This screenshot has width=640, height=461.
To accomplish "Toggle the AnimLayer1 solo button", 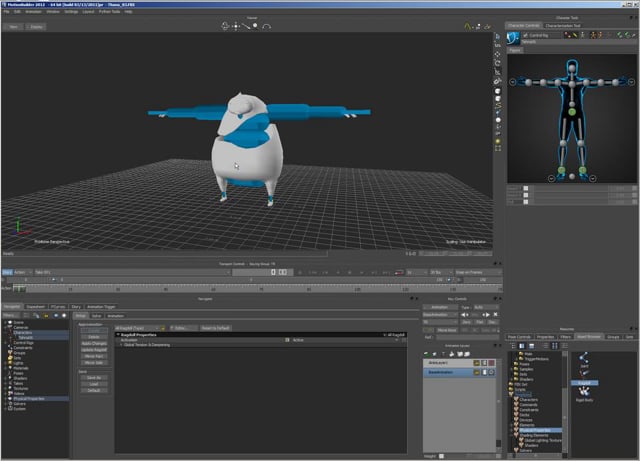I will pyautogui.click(x=484, y=363).
